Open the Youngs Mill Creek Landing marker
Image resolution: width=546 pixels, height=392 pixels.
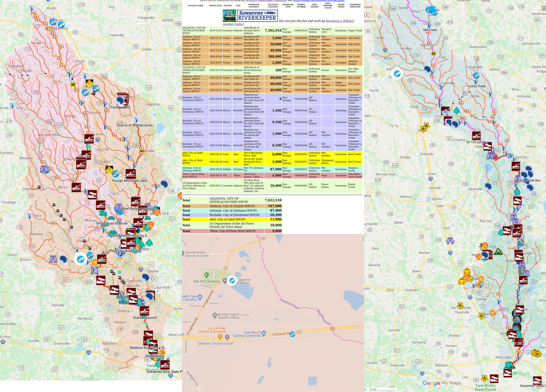[131, 174]
